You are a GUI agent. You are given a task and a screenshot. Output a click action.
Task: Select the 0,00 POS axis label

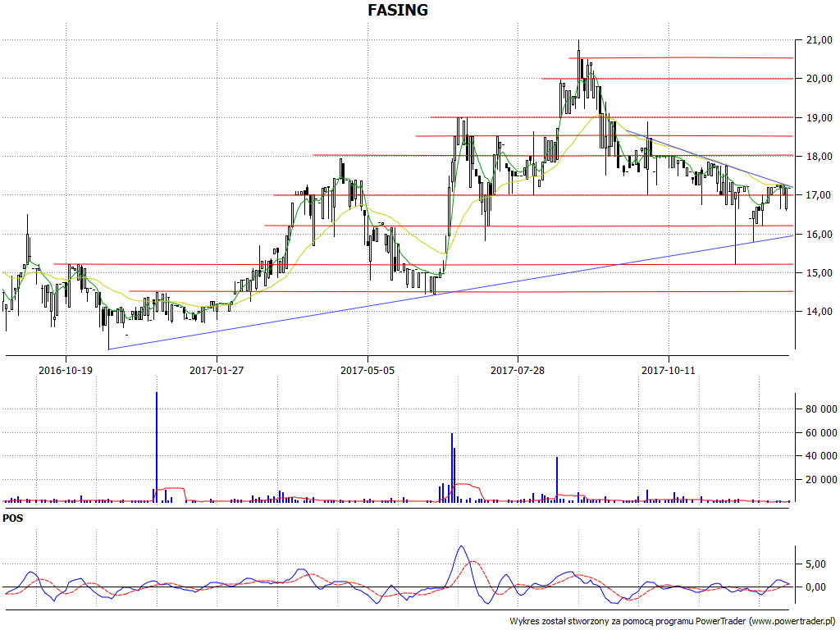click(815, 587)
